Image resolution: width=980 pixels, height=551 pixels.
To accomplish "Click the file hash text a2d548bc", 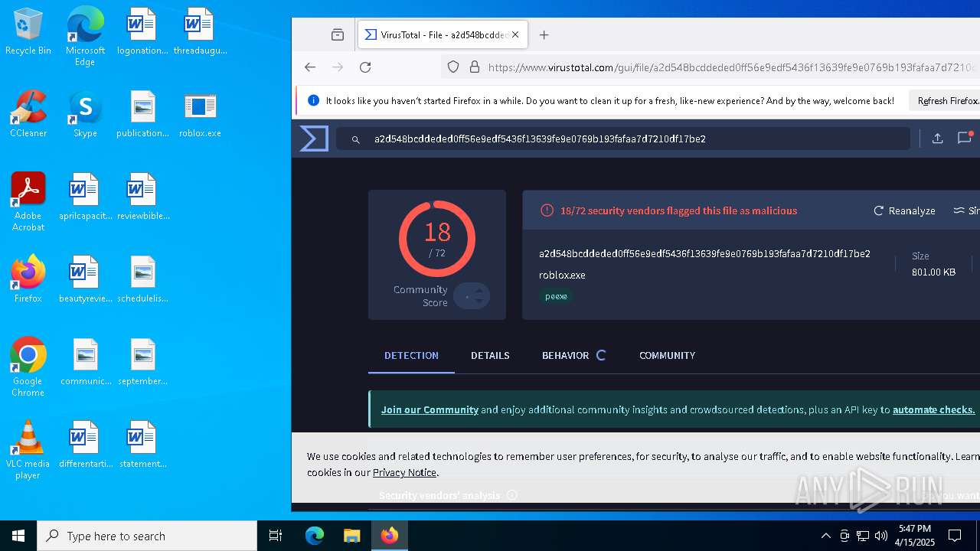I will (x=704, y=253).
